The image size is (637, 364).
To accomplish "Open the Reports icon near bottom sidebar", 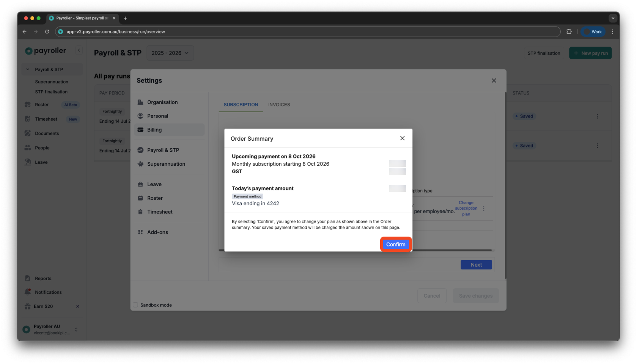I will pos(28,278).
